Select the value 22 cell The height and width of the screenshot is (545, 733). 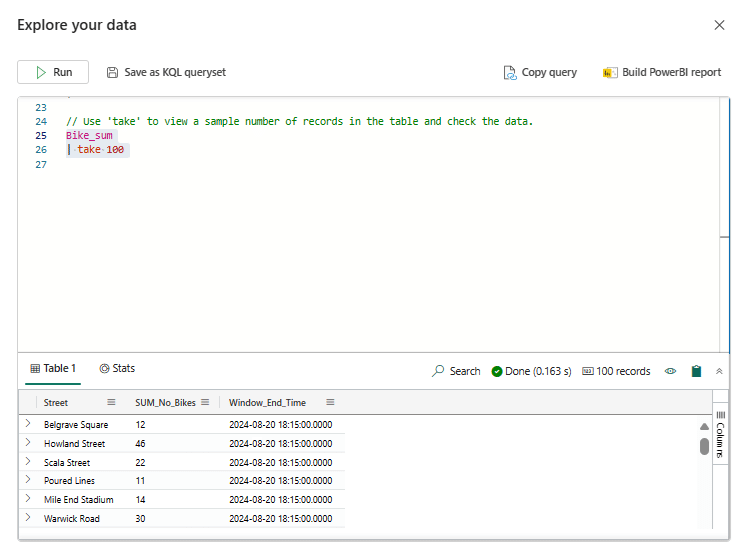coord(140,463)
